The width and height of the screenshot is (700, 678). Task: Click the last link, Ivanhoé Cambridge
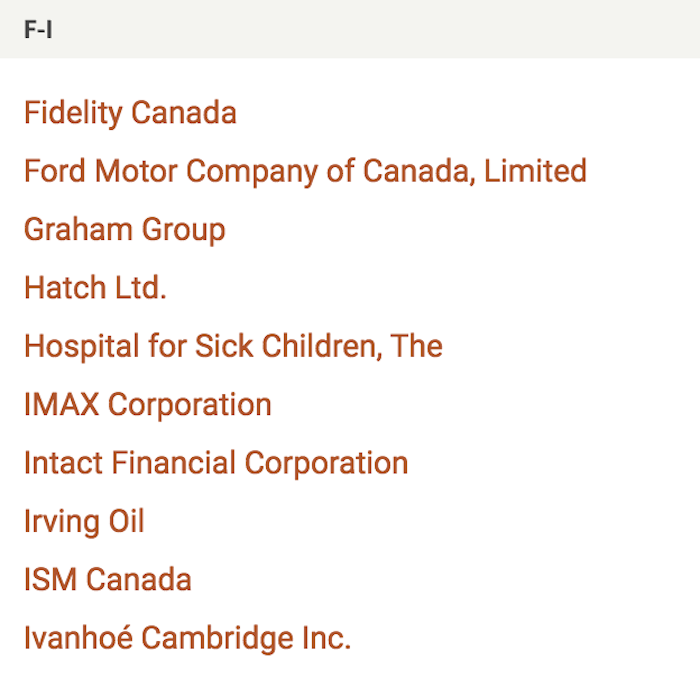point(187,638)
